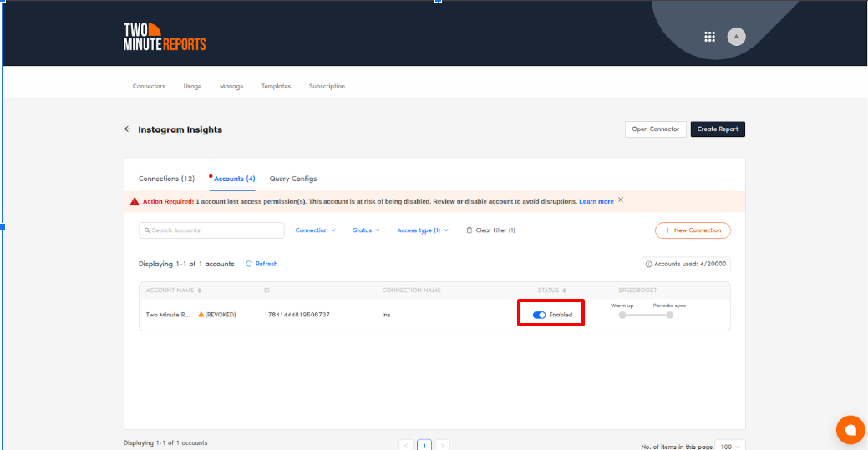Image resolution: width=868 pixels, height=450 pixels.
Task: Click the red warning triangle icon
Action: [135, 201]
